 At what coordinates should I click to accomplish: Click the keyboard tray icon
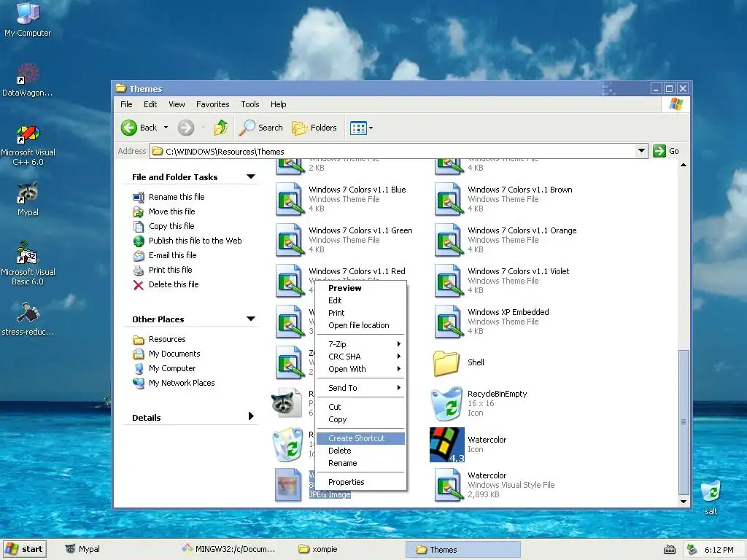670,550
